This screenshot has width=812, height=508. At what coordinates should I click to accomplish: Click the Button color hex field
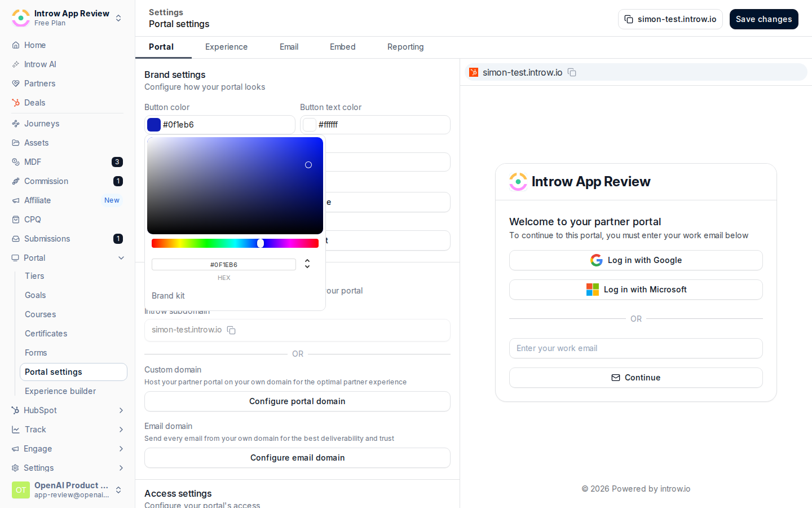[220, 125]
